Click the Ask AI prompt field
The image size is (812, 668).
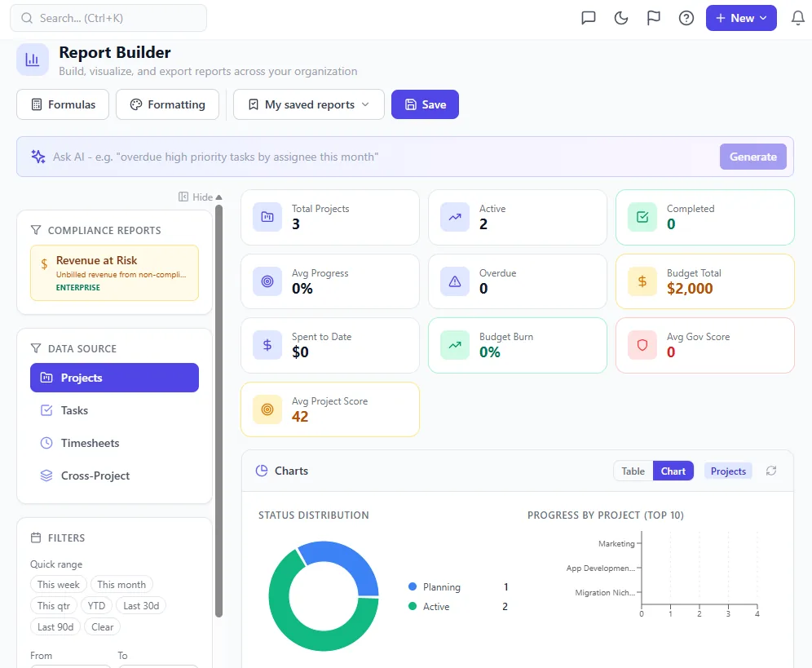tap(382, 157)
